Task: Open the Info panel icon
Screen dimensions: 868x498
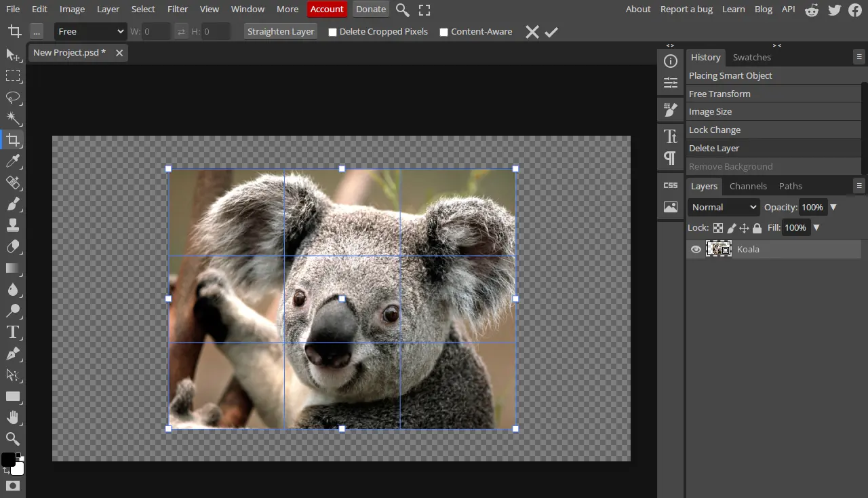Action: pyautogui.click(x=671, y=62)
